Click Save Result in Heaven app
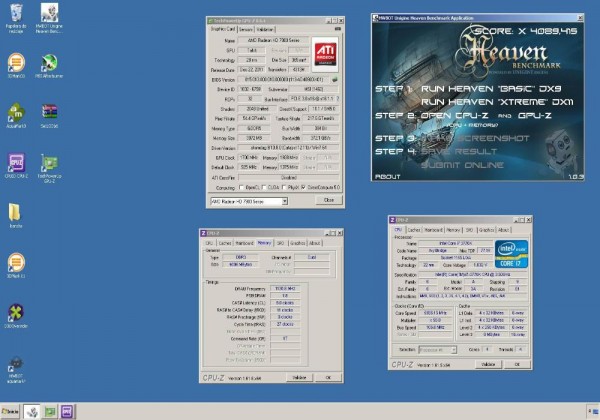The image size is (600, 420). [458, 152]
